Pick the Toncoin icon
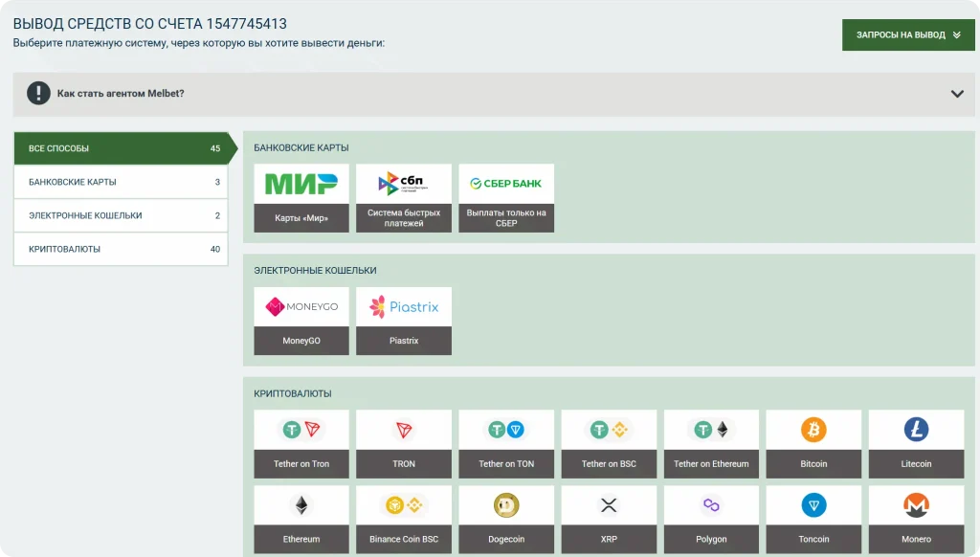This screenshot has height=557, width=980. pyautogui.click(x=813, y=505)
